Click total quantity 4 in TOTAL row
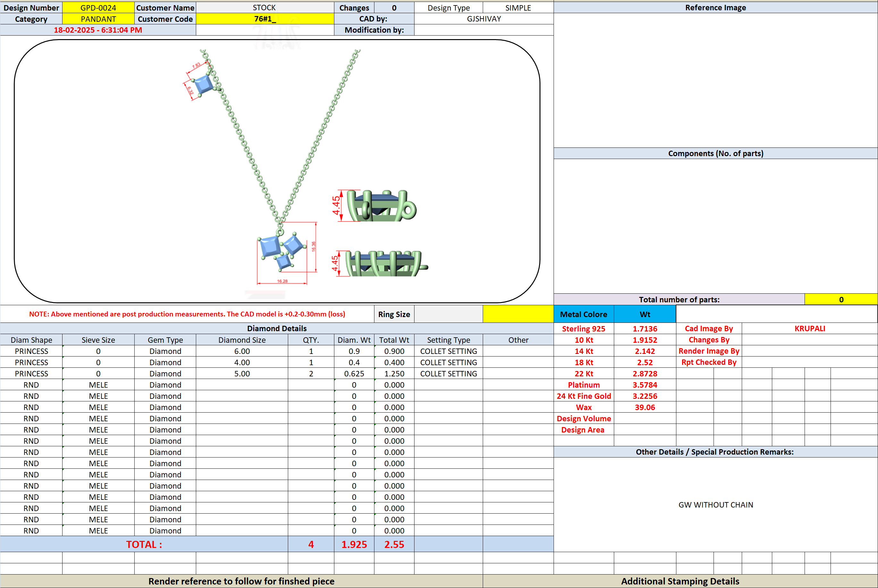This screenshot has width=878, height=588. [311, 544]
